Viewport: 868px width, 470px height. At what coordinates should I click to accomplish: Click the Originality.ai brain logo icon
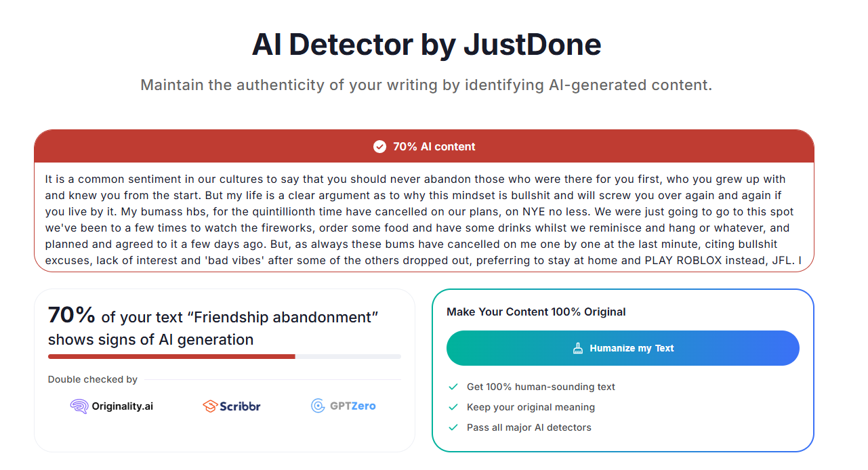pyautogui.click(x=79, y=406)
